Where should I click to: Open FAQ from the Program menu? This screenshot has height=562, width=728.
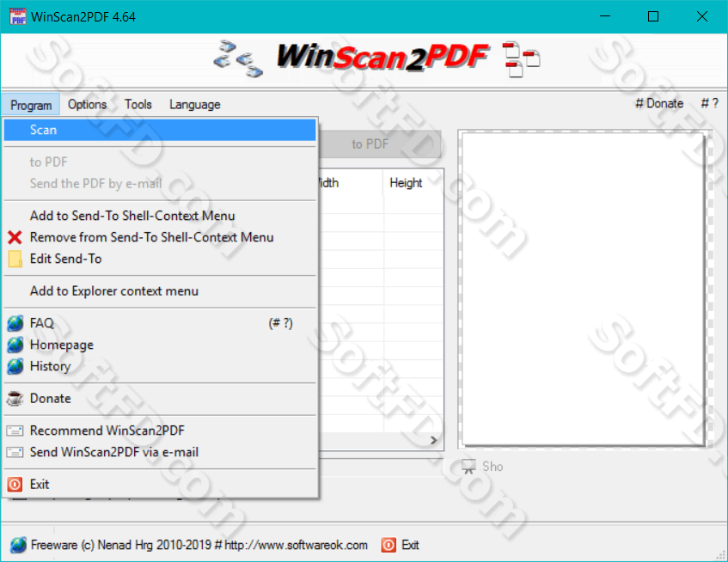pos(160,323)
